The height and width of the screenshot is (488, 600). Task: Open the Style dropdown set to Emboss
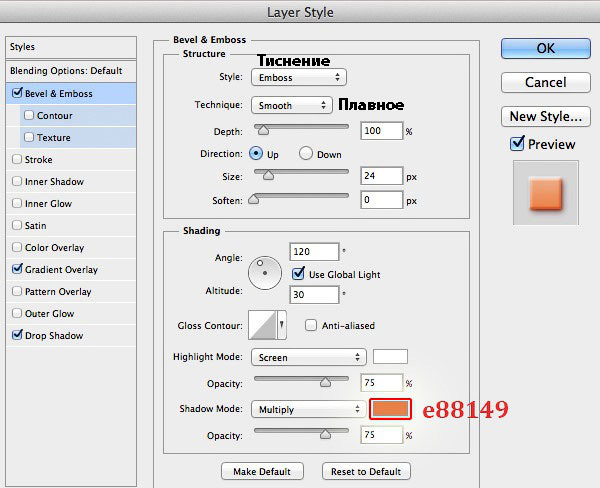(x=299, y=77)
